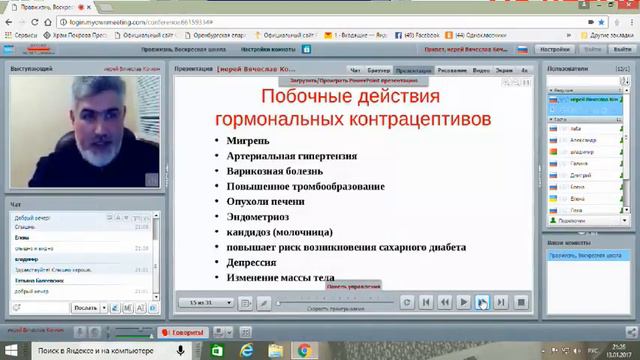Click the blue emoticon icon in chat

point(153,308)
